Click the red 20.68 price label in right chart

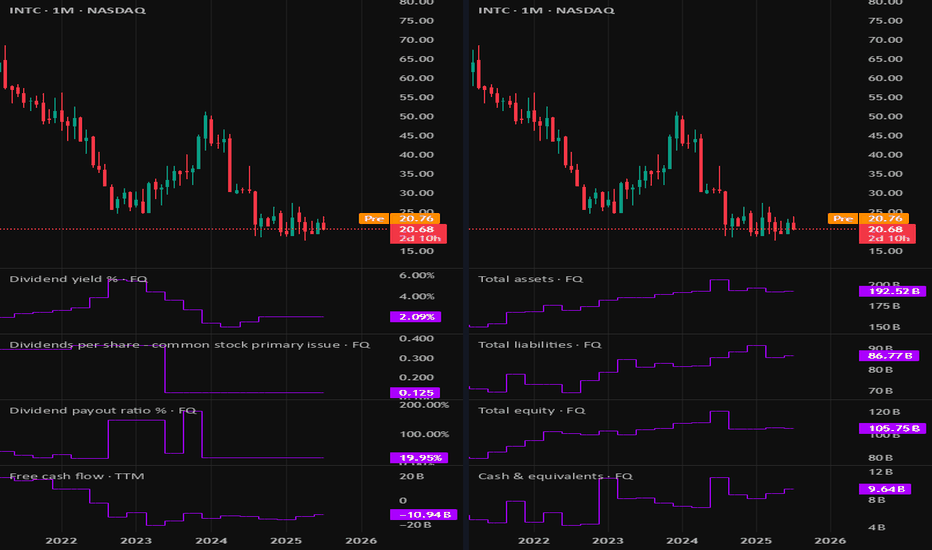coord(887,234)
